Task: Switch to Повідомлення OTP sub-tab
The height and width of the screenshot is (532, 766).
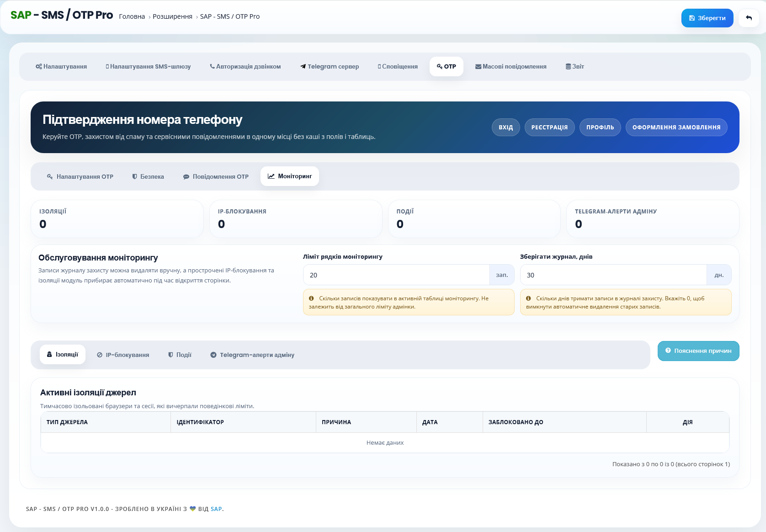Action: (216, 176)
